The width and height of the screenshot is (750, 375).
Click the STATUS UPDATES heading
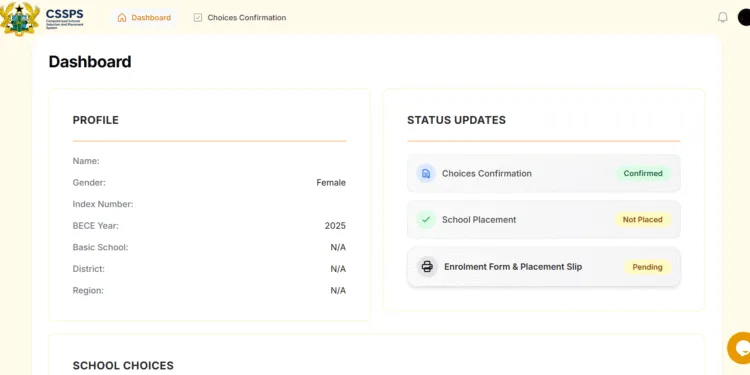456,120
